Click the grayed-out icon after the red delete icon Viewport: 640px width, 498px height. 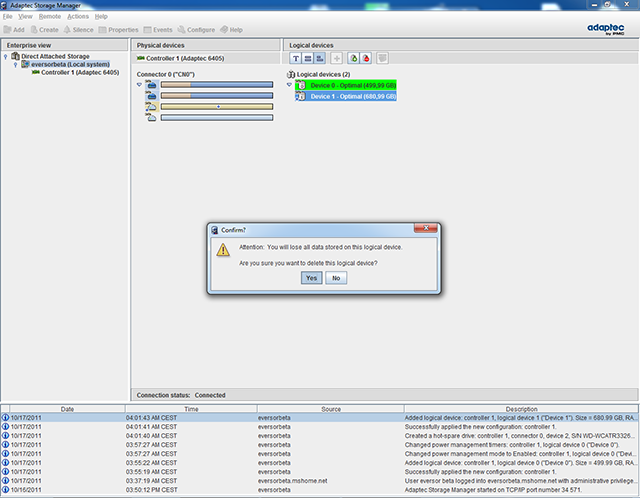pos(382,59)
